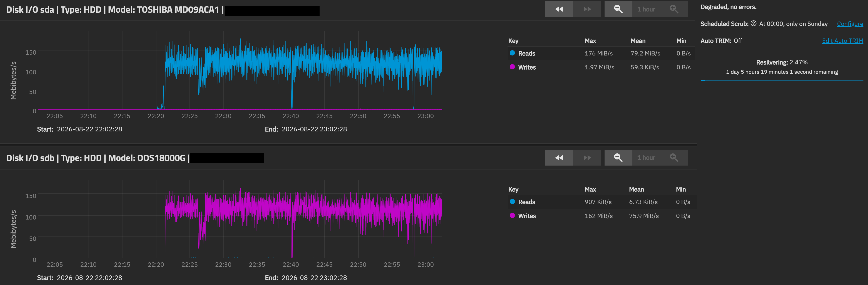
Task: Step forward in time on sda chart
Action: point(587,9)
